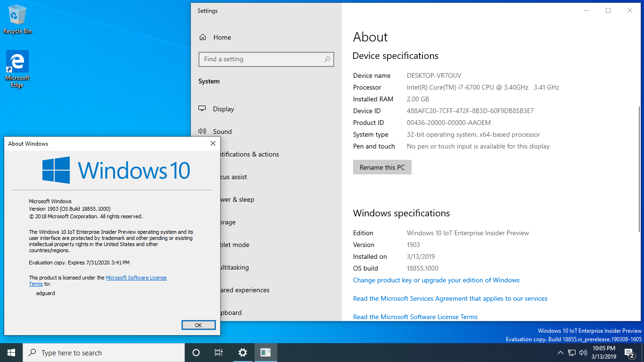The width and height of the screenshot is (644, 362).
Task: Select the licensee name adguard
Action: [45, 293]
